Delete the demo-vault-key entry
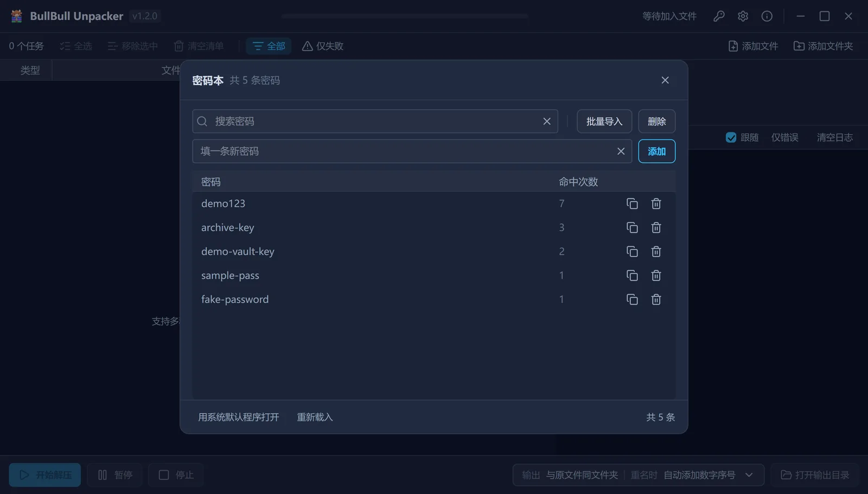Viewport: 868px width, 494px height. click(x=656, y=251)
